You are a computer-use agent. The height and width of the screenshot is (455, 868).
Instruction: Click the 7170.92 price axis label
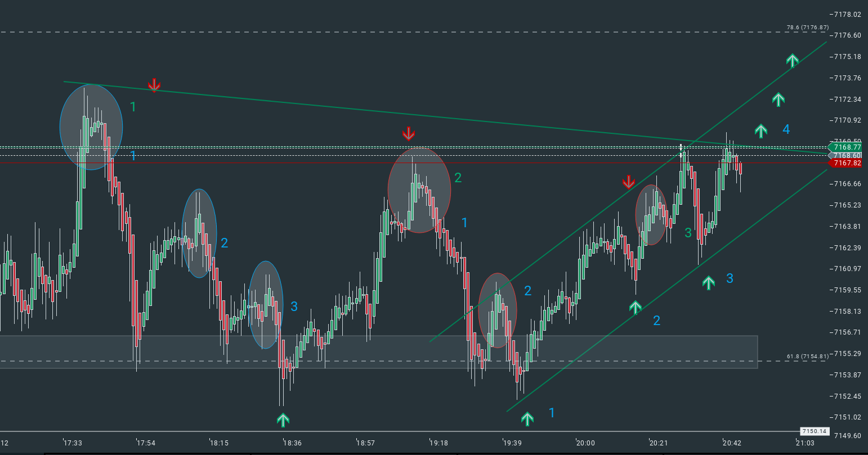click(849, 120)
